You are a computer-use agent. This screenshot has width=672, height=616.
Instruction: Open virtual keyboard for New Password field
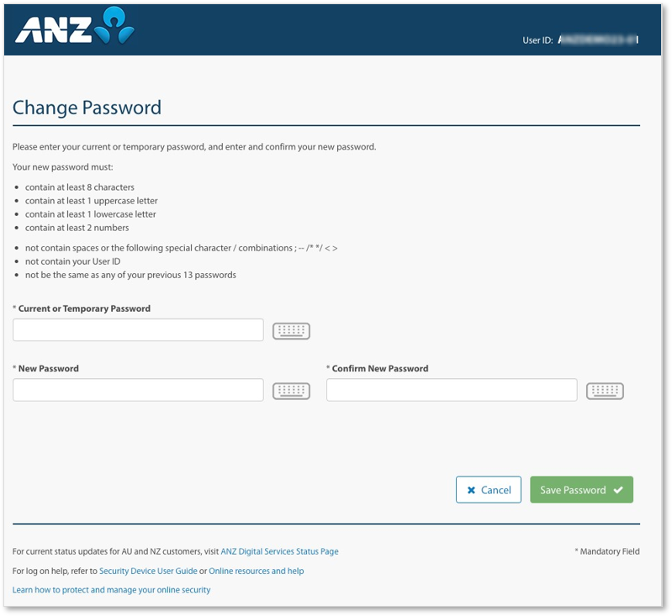pos(291,391)
